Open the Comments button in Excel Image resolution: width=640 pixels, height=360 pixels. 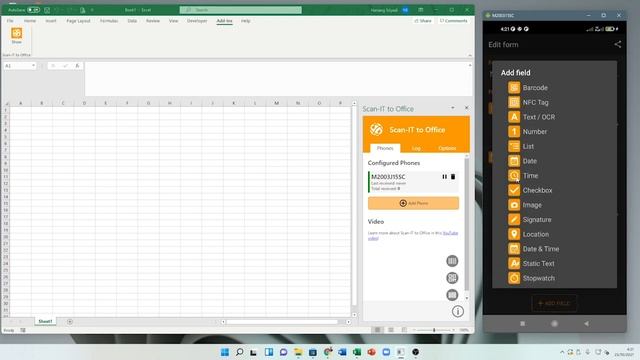coord(453,21)
